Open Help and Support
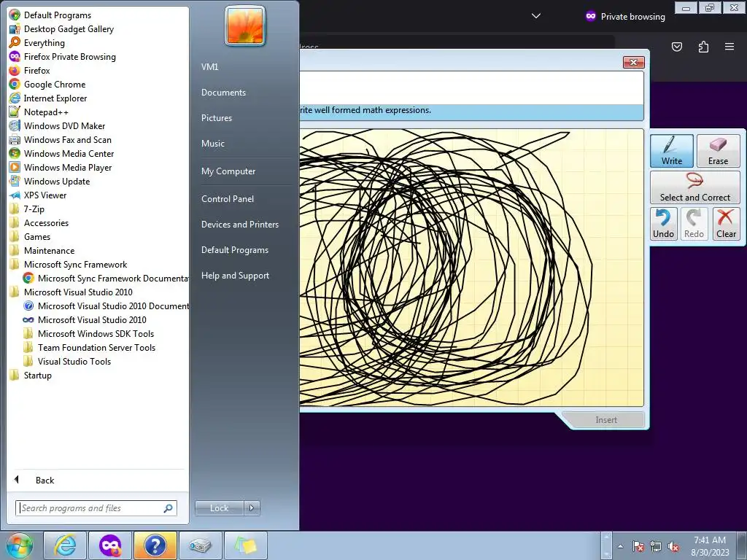Screen dimensions: 747x560 [235, 275]
